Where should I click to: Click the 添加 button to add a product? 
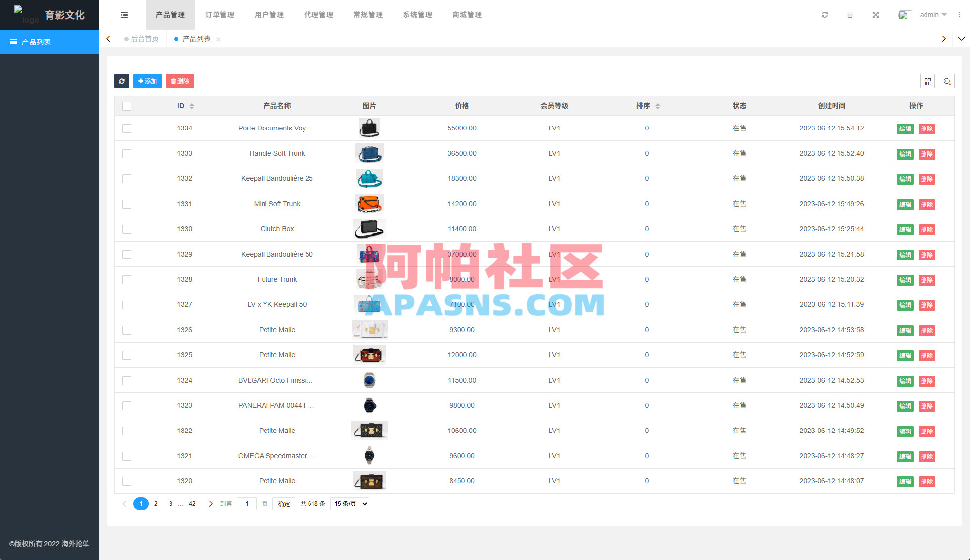click(147, 81)
